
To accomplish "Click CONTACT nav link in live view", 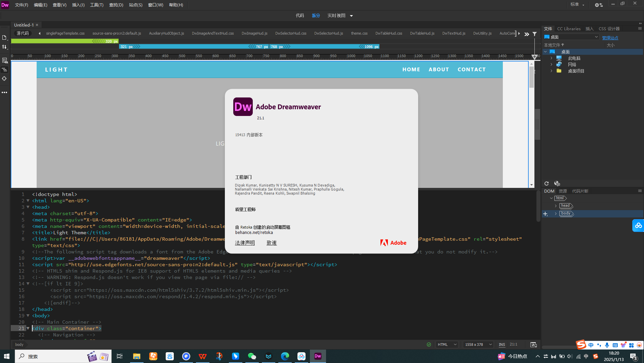I will point(472,70).
